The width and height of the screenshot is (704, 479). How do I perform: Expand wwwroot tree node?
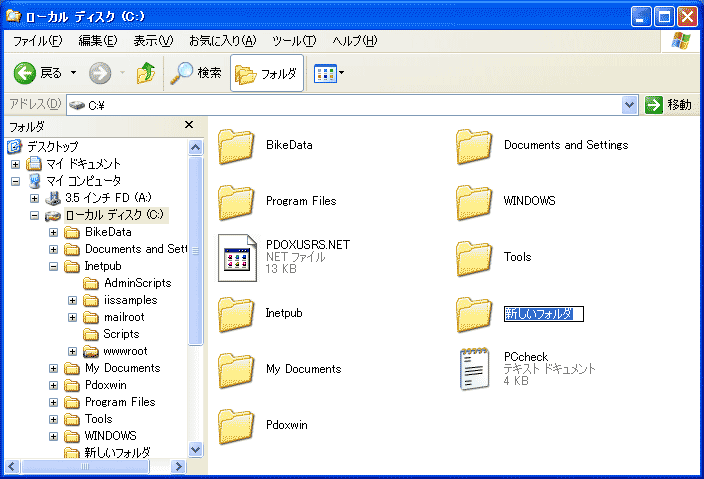(72, 352)
